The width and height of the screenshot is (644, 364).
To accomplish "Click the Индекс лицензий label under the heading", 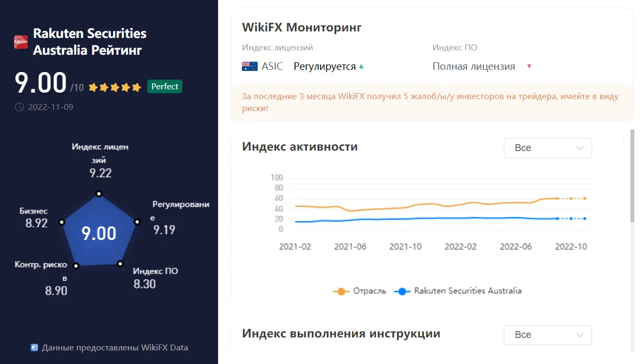I will point(277,47).
